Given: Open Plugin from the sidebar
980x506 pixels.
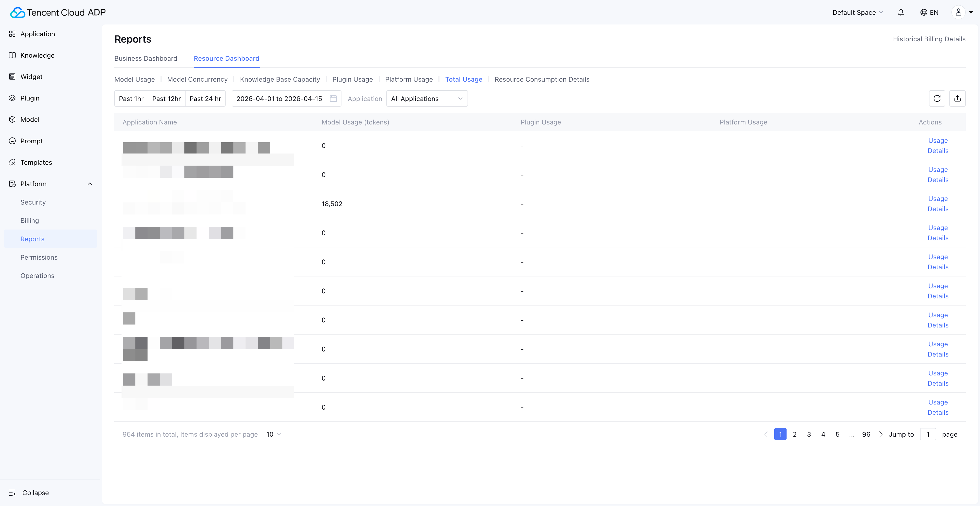Looking at the screenshot, I should click(30, 98).
